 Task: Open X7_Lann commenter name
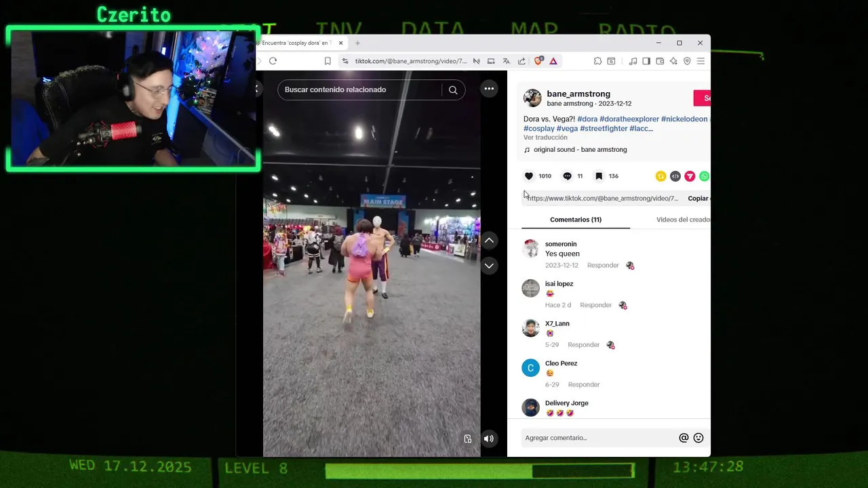pos(557,324)
